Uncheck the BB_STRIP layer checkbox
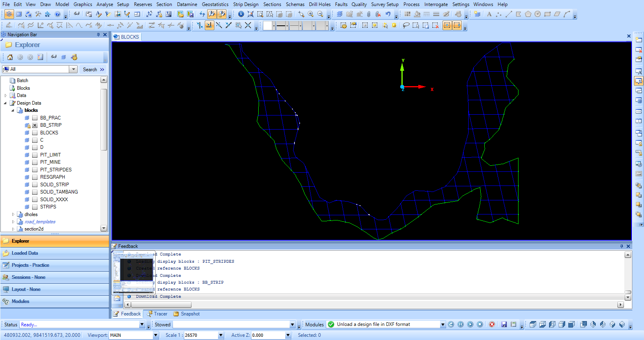The height and width of the screenshot is (340, 644). coord(35,125)
